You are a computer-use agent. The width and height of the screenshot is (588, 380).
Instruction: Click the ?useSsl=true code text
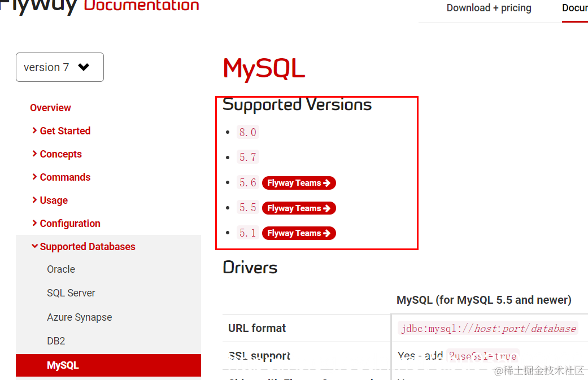(483, 356)
